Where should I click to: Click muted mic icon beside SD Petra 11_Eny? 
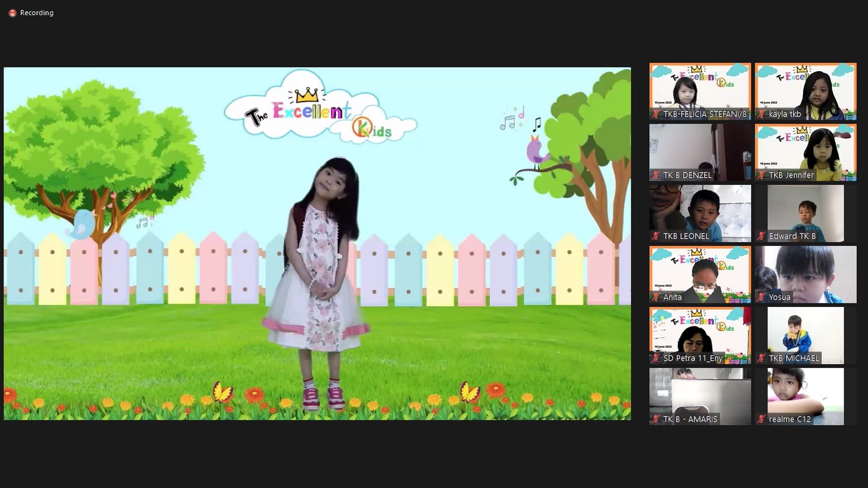(x=656, y=358)
